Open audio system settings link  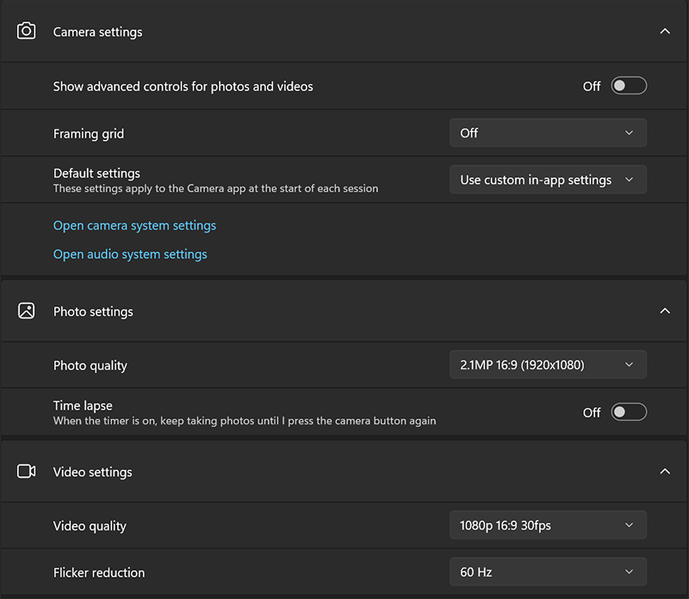pyautogui.click(x=130, y=254)
